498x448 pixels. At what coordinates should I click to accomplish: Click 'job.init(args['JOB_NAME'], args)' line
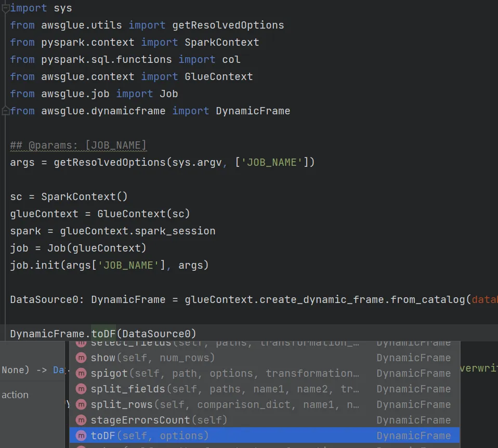109,265
